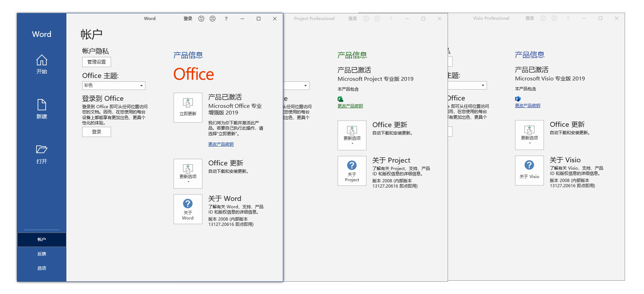Open 更改产品密钥 link in Visio window
The width and height of the screenshot is (644, 294).
coord(528,106)
